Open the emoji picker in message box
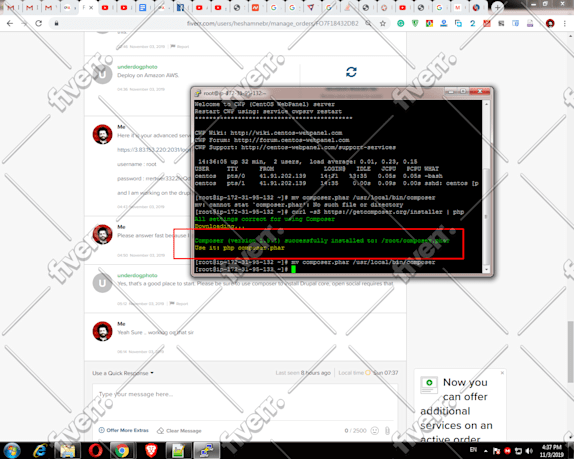574x459 pixels. tap(374, 430)
